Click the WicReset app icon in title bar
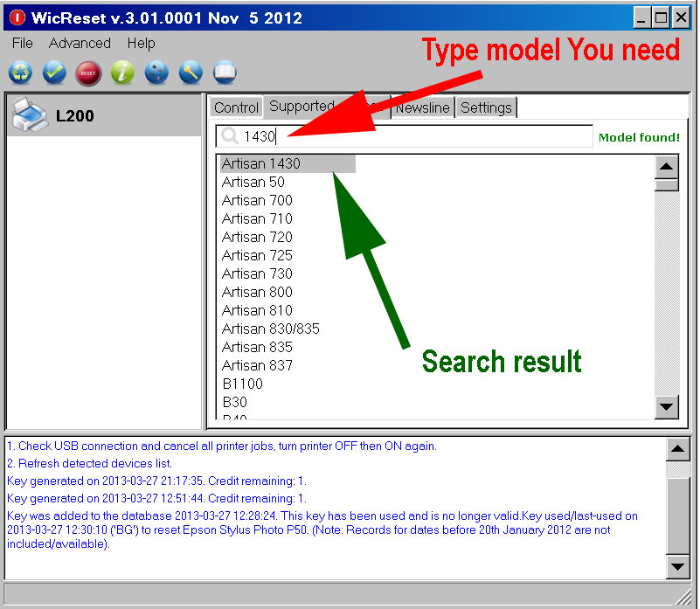The height and width of the screenshot is (609, 700). pyautogui.click(x=17, y=17)
